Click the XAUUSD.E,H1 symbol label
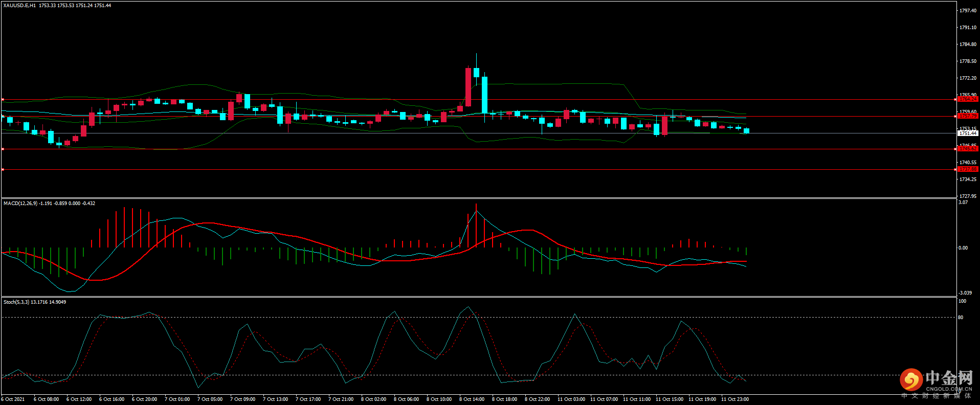 pos(19,6)
